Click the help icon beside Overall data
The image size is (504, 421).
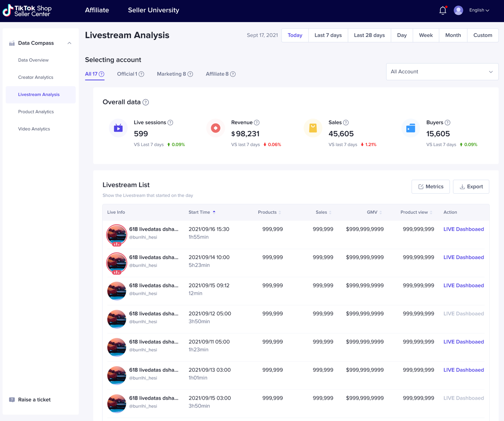click(x=146, y=102)
